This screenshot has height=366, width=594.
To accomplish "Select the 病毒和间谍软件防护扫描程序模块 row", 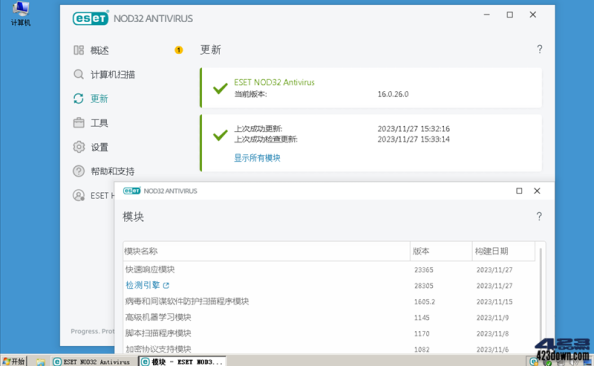I will pyautogui.click(x=329, y=302).
